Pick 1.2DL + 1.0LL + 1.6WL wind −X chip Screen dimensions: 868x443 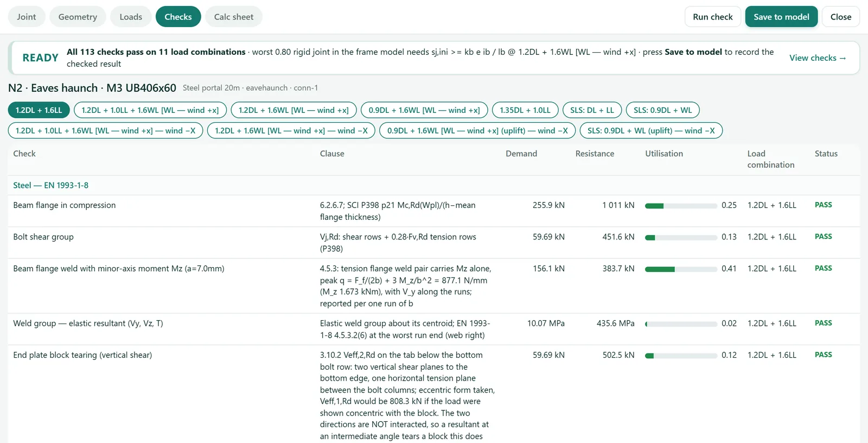(x=105, y=131)
